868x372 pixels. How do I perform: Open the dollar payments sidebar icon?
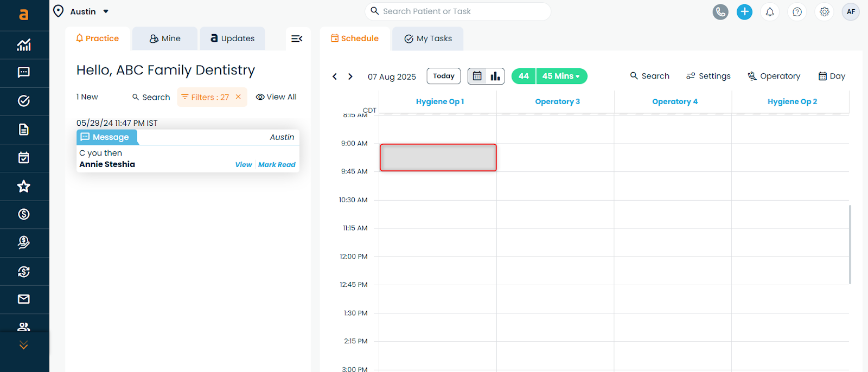24,214
